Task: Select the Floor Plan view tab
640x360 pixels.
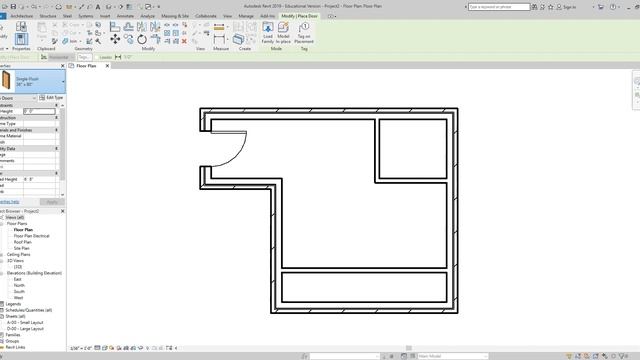Action: tap(86, 66)
